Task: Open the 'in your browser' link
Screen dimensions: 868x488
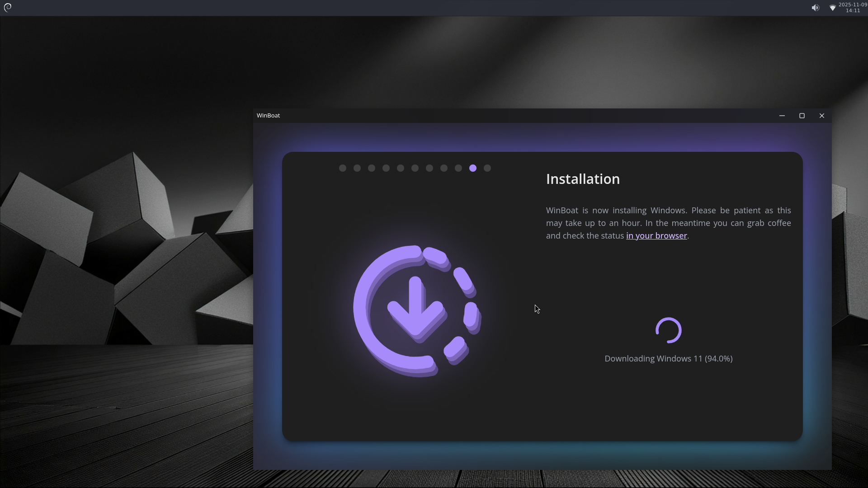Action: pyautogui.click(x=656, y=236)
